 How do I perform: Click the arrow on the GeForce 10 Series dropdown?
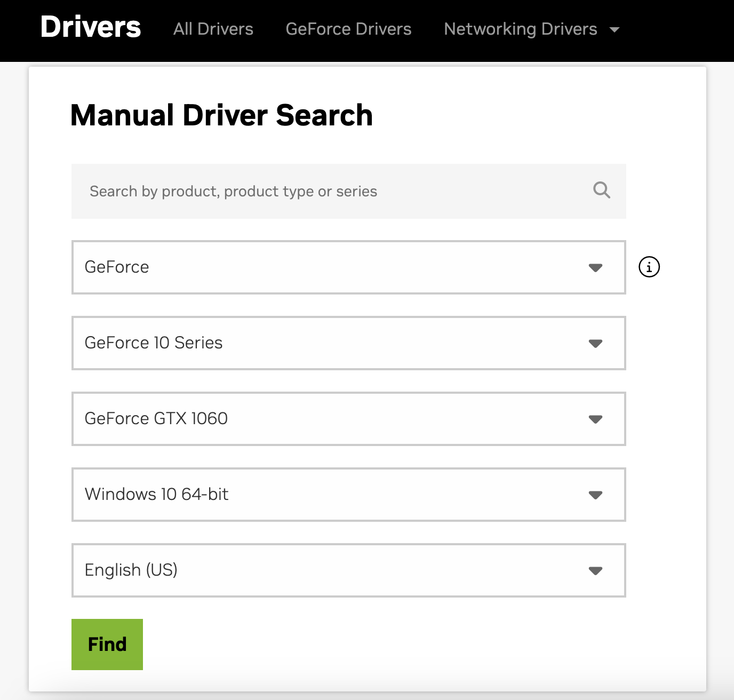pyautogui.click(x=595, y=344)
